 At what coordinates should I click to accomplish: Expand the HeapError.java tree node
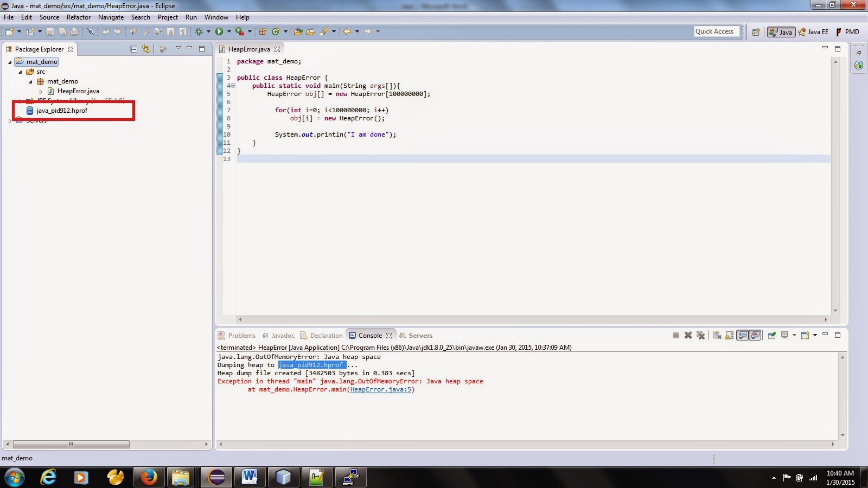[x=41, y=91]
